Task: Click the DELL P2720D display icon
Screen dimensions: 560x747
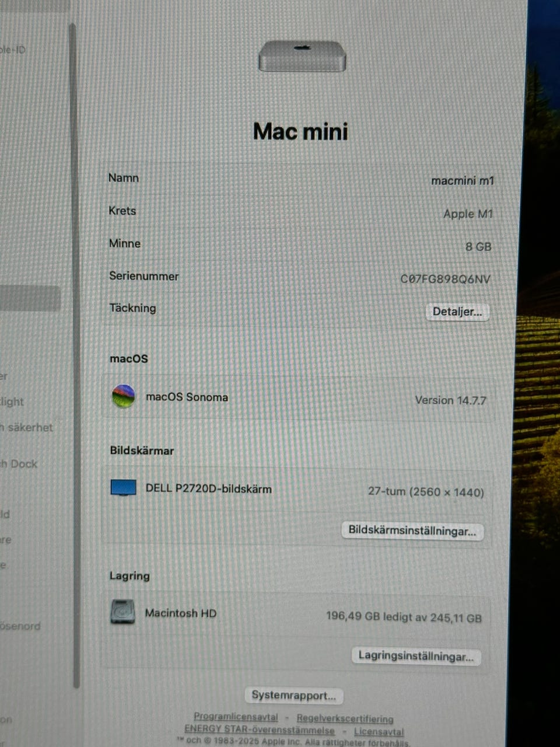Action: point(124,487)
